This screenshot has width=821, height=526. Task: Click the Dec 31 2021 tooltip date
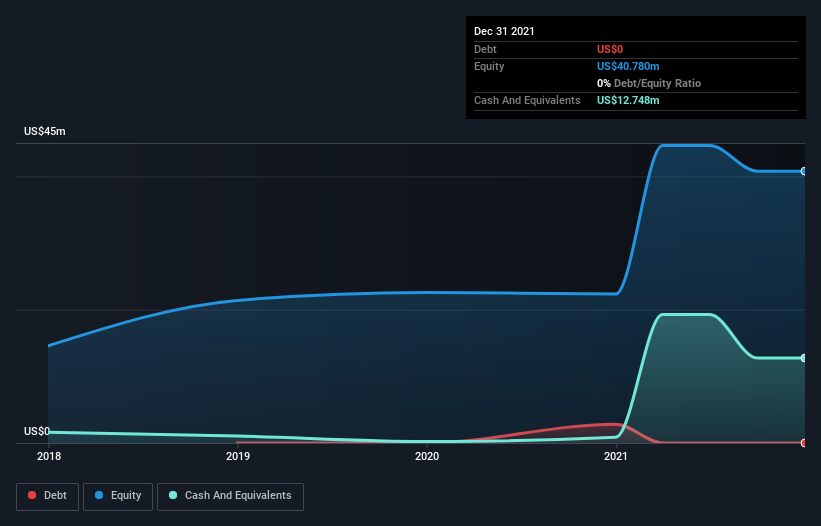504,31
